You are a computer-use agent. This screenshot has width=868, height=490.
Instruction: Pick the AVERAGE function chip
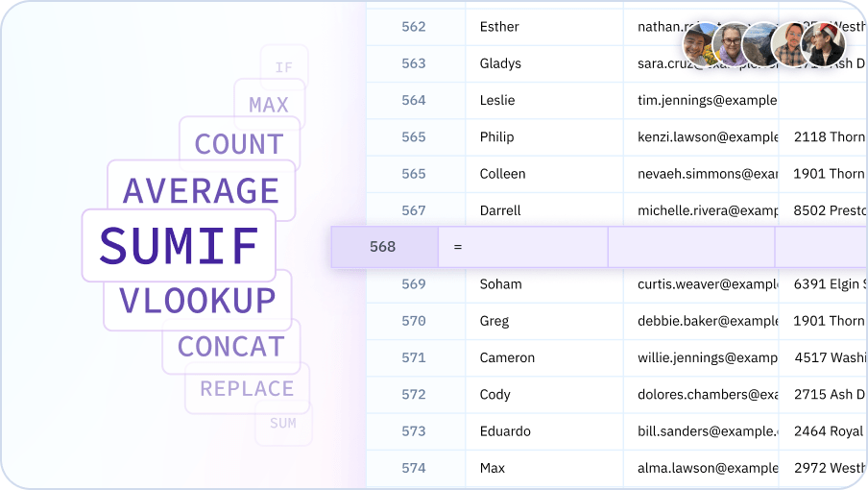tap(201, 191)
